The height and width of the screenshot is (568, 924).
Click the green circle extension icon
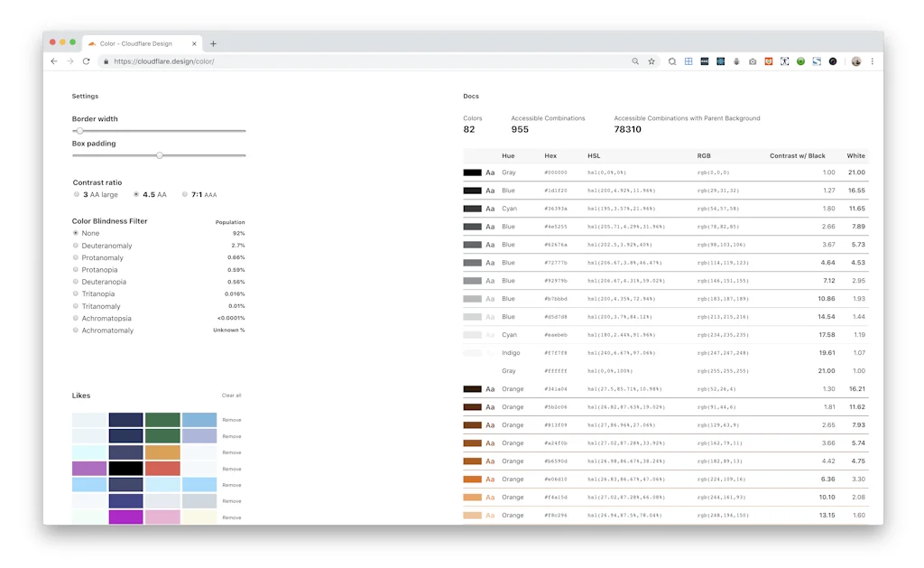tap(800, 61)
